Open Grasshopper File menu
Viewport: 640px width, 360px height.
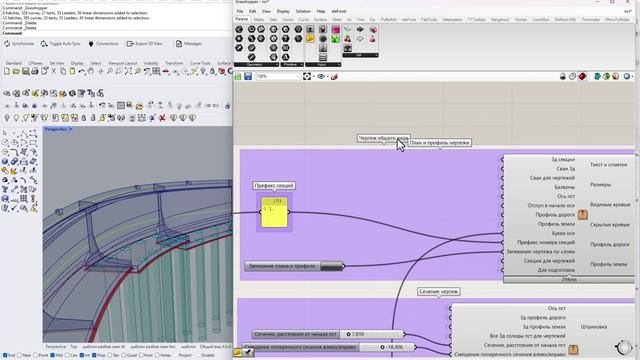240,11
